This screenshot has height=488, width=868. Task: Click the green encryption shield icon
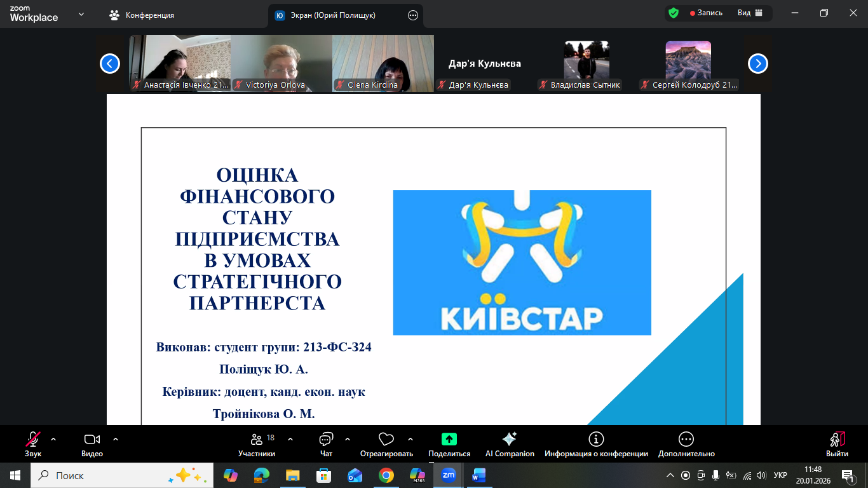click(x=674, y=13)
